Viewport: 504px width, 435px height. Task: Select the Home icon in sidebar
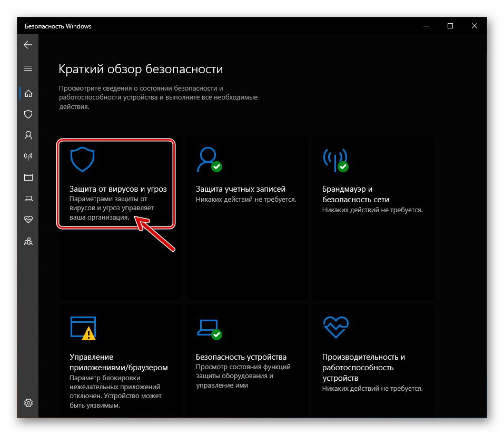click(x=28, y=93)
